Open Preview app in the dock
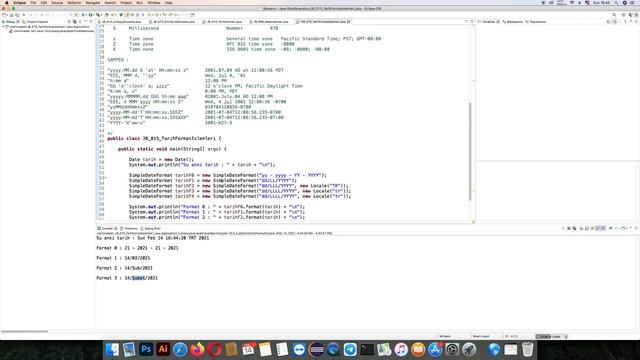The width and height of the screenshot is (640, 360). tap(129, 349)
